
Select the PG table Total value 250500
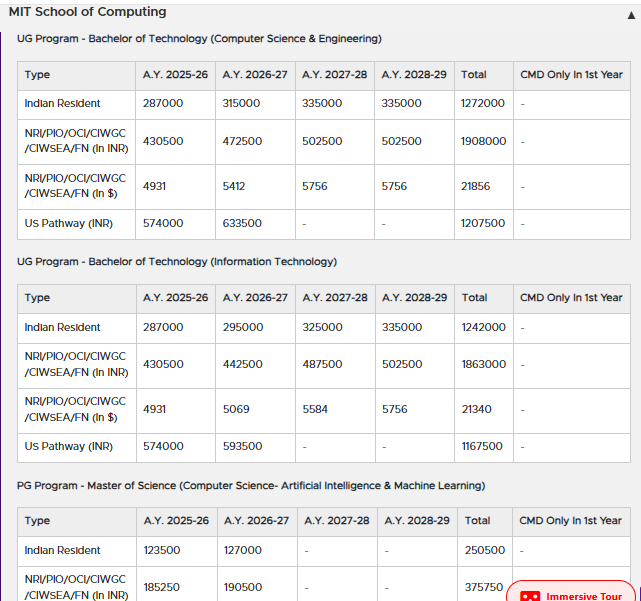(x=485, y=551)
